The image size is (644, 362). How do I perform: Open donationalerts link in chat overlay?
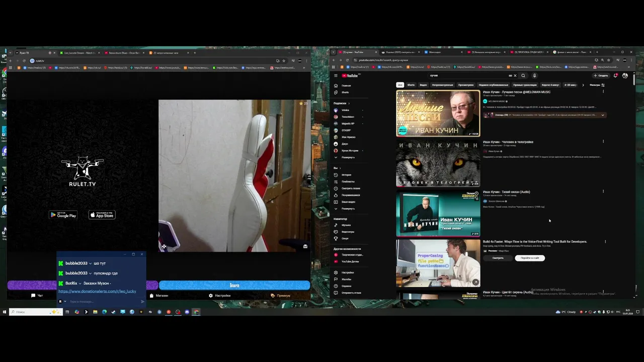click(97, 291)
